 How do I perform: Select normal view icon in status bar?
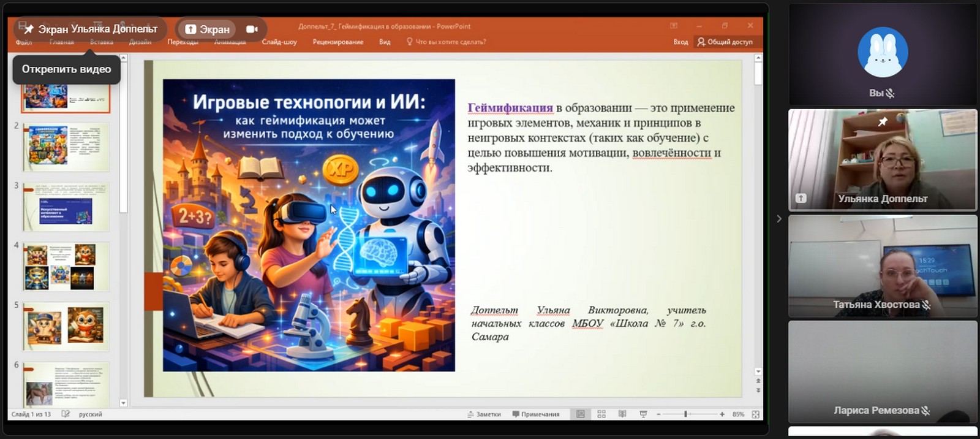click(580, 414)
